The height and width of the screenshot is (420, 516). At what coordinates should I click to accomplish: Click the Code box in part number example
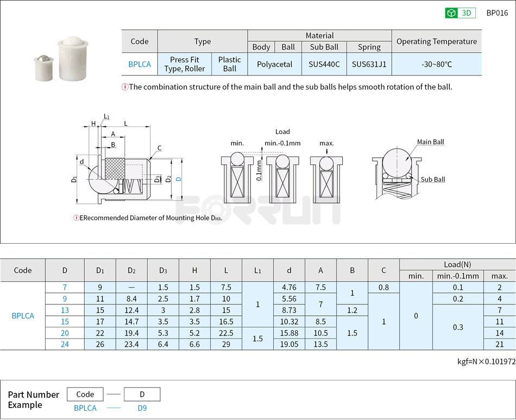[85, 394]
